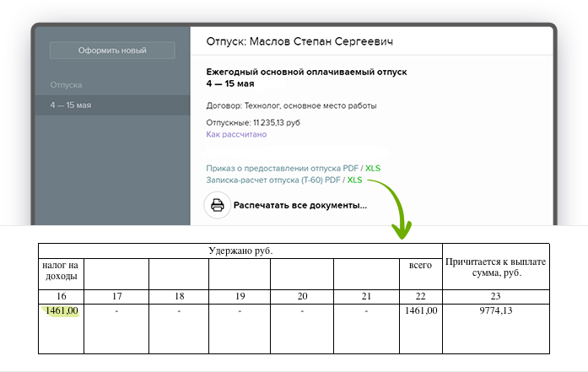The height and width of the screenshot is (372, 588).
Task: Click the "Договор: Технолог" contract line
Action: coord(291,105)
